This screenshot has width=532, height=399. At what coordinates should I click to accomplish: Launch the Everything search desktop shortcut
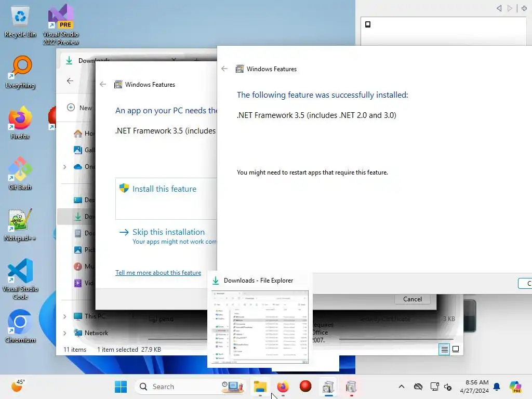(20, 72)
